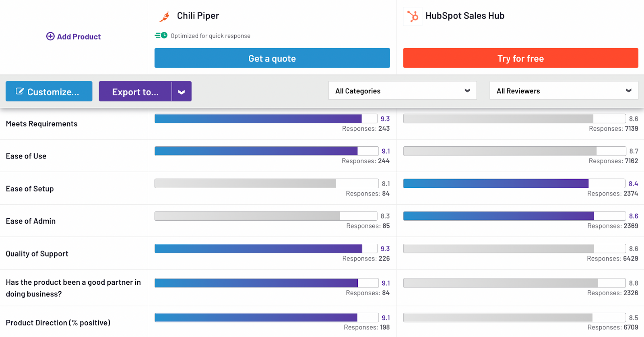
Task: Click the HubSpot Sales Hub product name
Action: pos(465,15)
